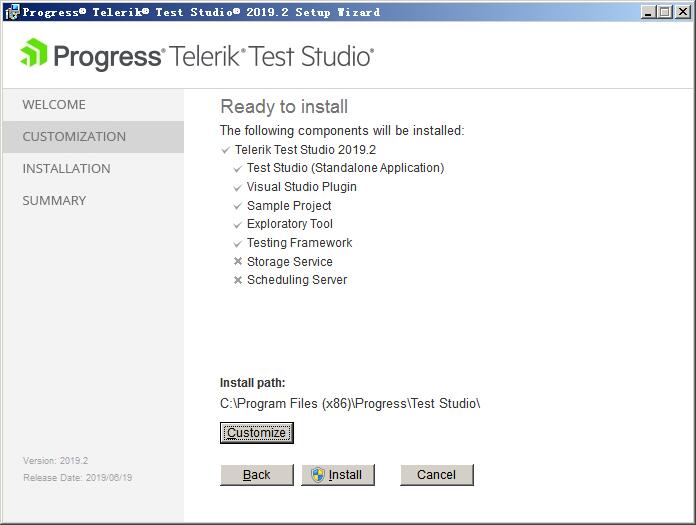This screenshot has height=525, width=696.
Task: Click 'The following components will be installed:' text
Action: 342,130
